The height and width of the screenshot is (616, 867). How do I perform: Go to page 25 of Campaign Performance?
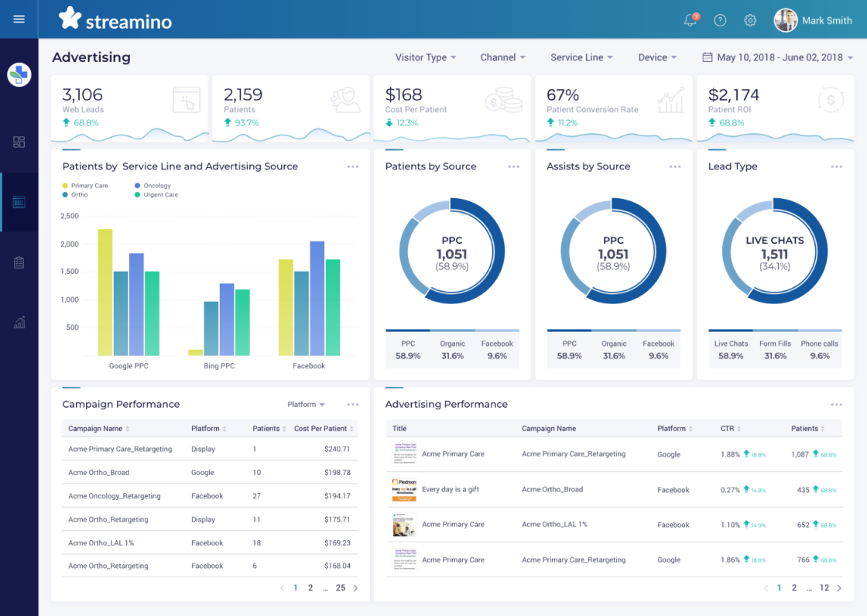[341, 588]
